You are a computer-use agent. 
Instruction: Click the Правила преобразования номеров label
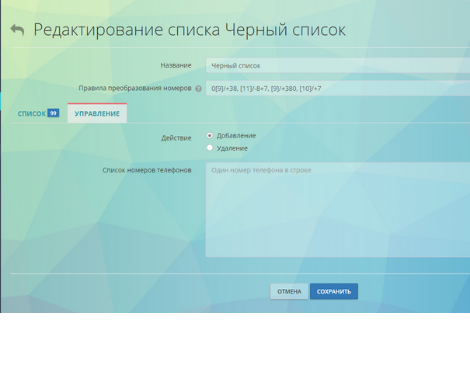[135, 88]
